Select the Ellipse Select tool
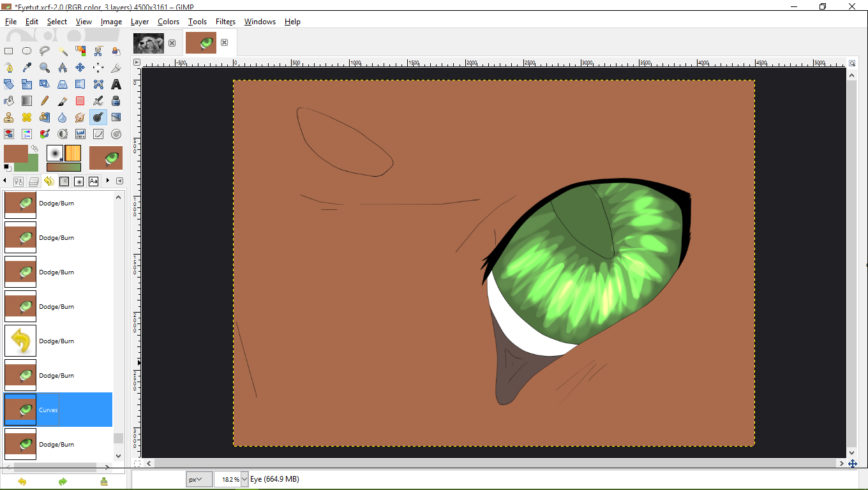868x490 pixels. 27,51
